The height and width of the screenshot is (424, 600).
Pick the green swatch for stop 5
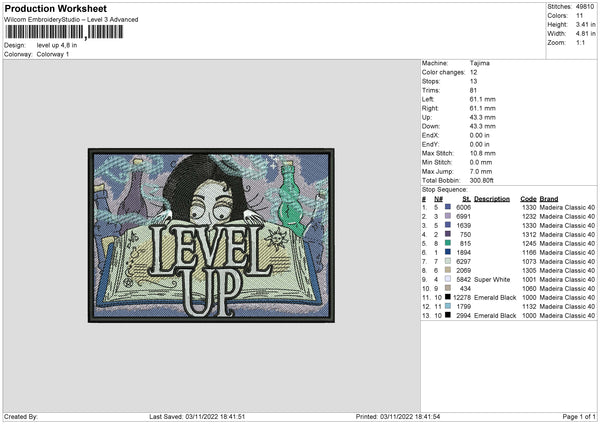click(448, 243)
